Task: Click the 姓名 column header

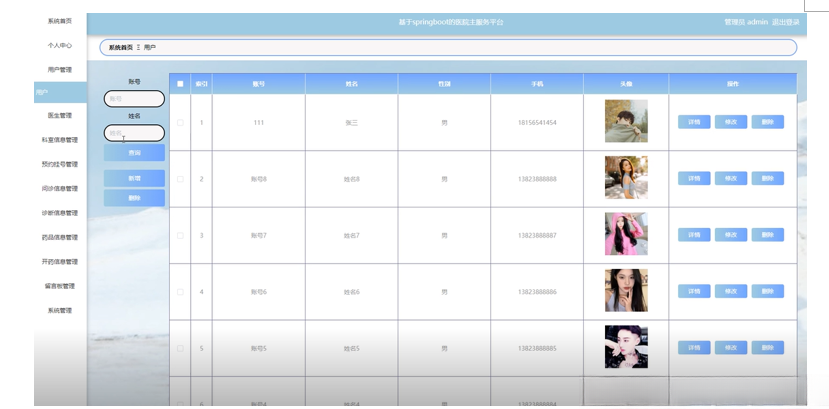Action: pyautogui.click(x=352, y=84)
